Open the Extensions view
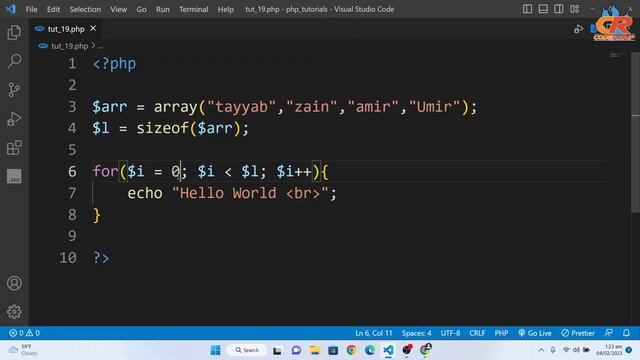This screenshot has height=360, width=640. pos(14,147)
